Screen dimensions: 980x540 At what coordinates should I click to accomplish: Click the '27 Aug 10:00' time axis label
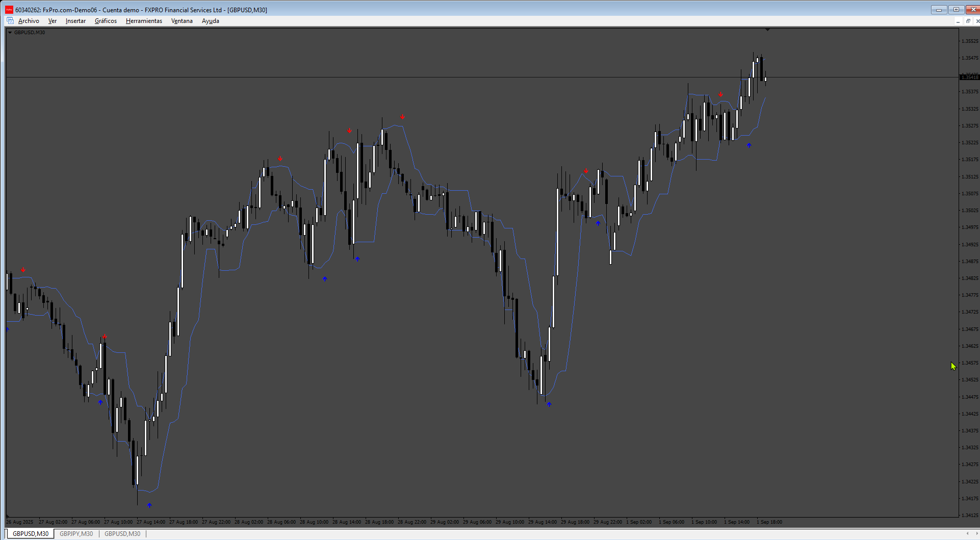click(x=118, y=522)
